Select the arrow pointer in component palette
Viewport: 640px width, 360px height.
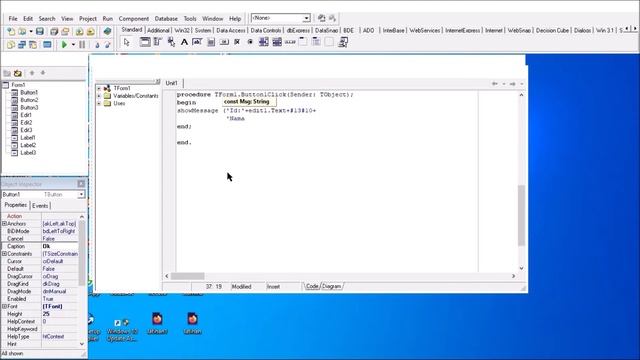127,42
